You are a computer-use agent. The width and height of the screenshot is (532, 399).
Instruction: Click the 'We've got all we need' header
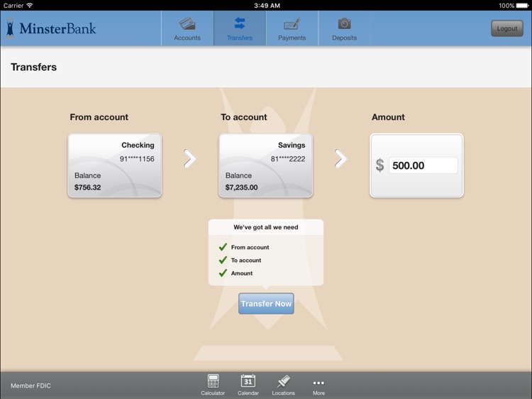(266, 227)
